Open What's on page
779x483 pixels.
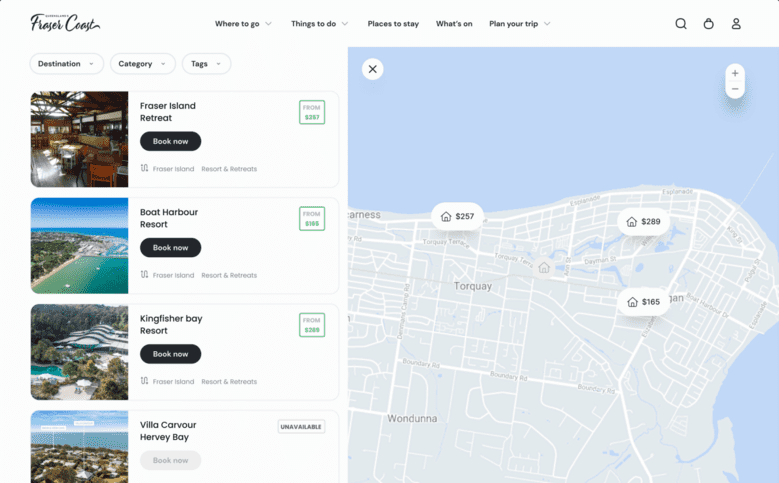[454, 23]
